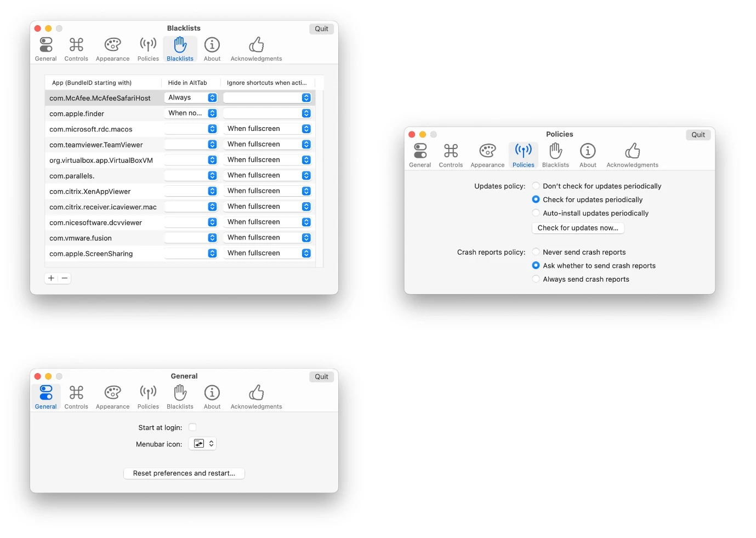Open Ignore shortcuts dropdown for com.nicesoftware.dcvviewer
The width and height of the screenshot is (756, 538).
(267, 222)
